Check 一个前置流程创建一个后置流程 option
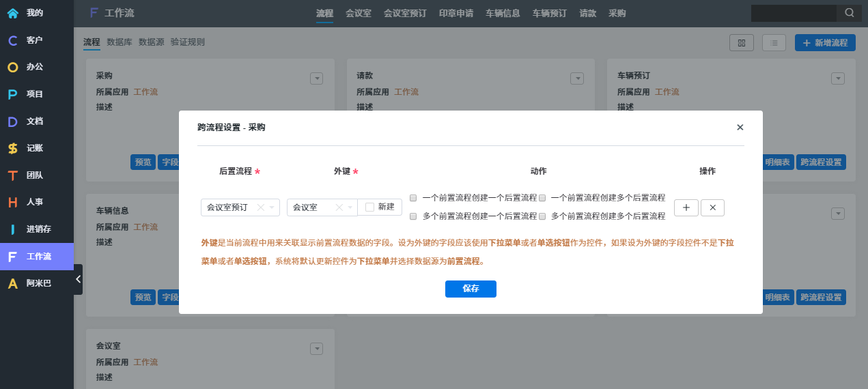This screenshot has width=868, height=389. pos(413,198)
